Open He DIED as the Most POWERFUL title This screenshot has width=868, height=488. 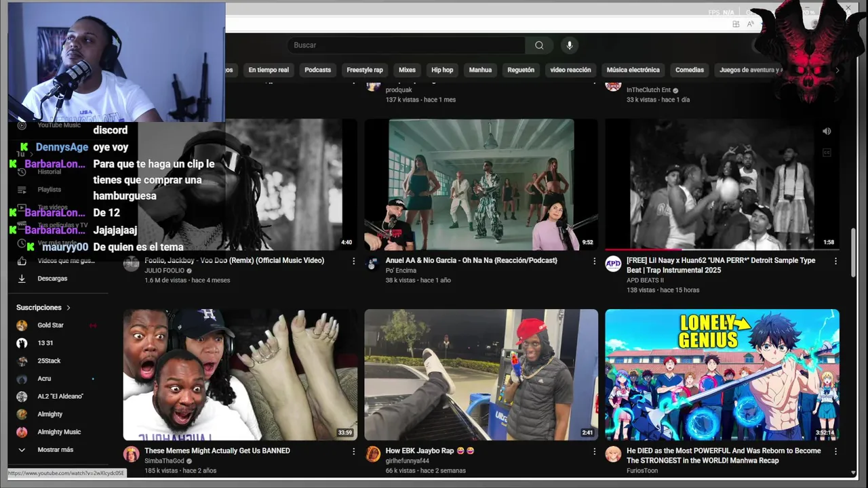724,455
